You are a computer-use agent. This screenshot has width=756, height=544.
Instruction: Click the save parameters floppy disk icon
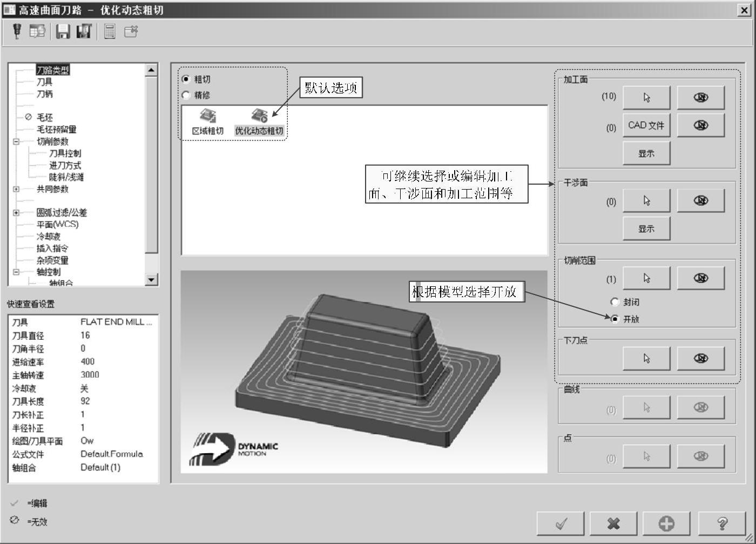(63, 31)
